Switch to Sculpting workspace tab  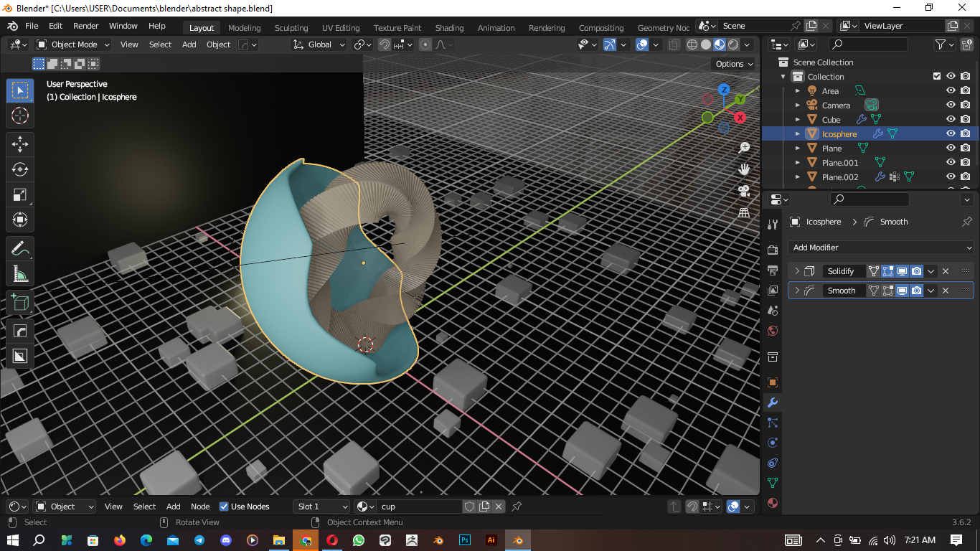(x=291, y=28)
